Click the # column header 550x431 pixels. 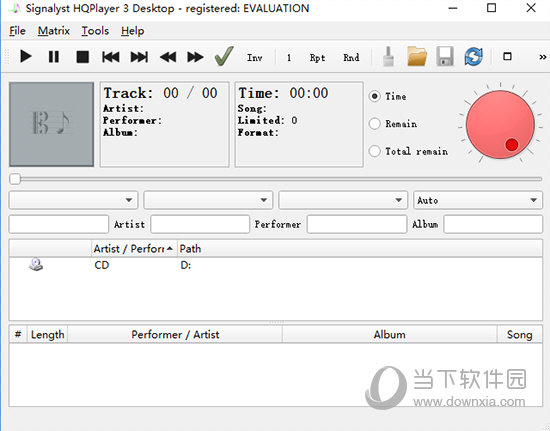point(18,334)
